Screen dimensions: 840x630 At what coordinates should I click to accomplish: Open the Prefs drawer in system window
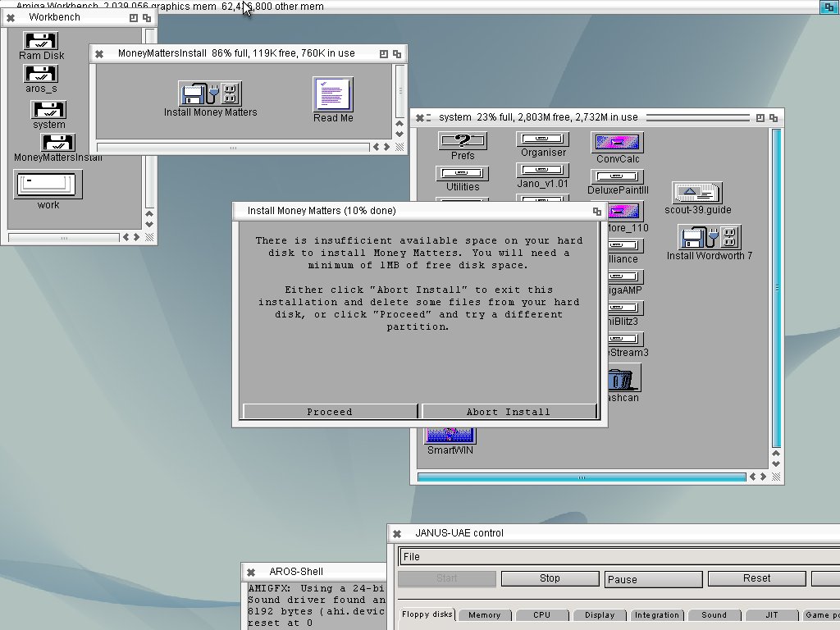click(463, 141)
